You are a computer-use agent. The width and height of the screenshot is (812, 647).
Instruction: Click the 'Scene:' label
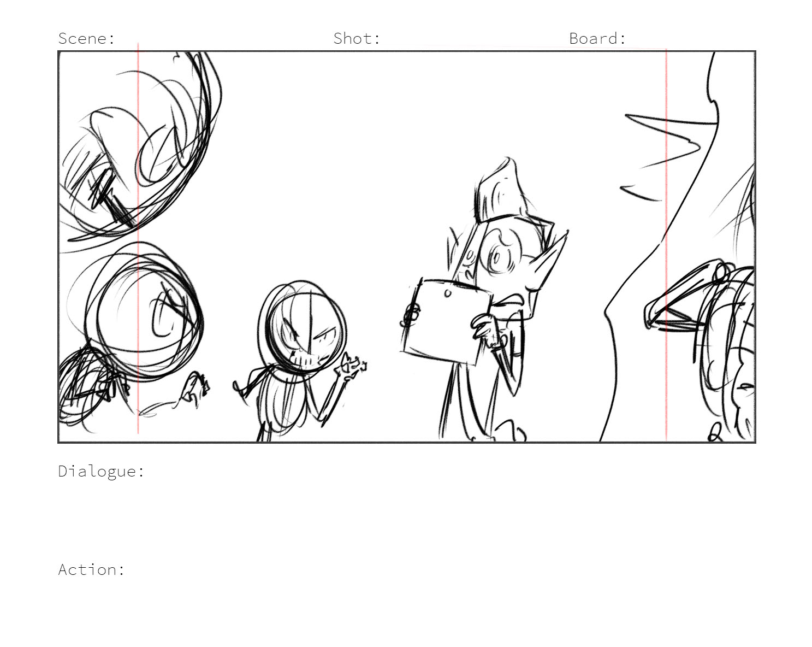87,38
